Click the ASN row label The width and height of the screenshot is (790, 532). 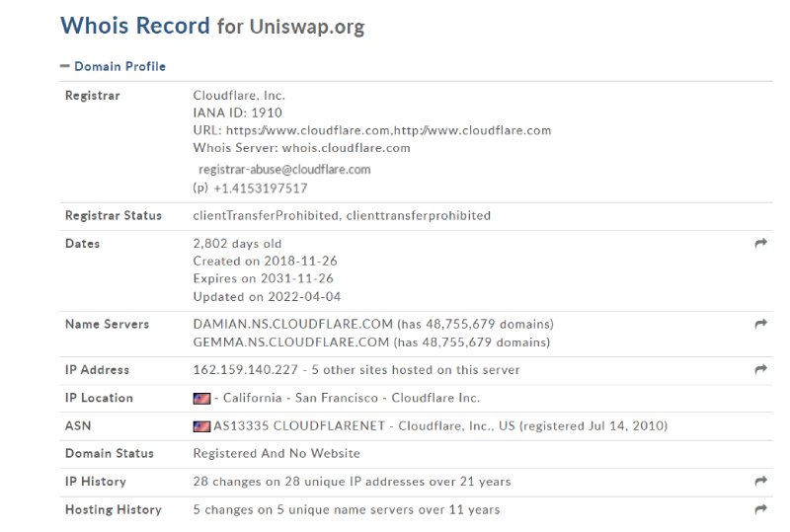[x=78, y=426]
